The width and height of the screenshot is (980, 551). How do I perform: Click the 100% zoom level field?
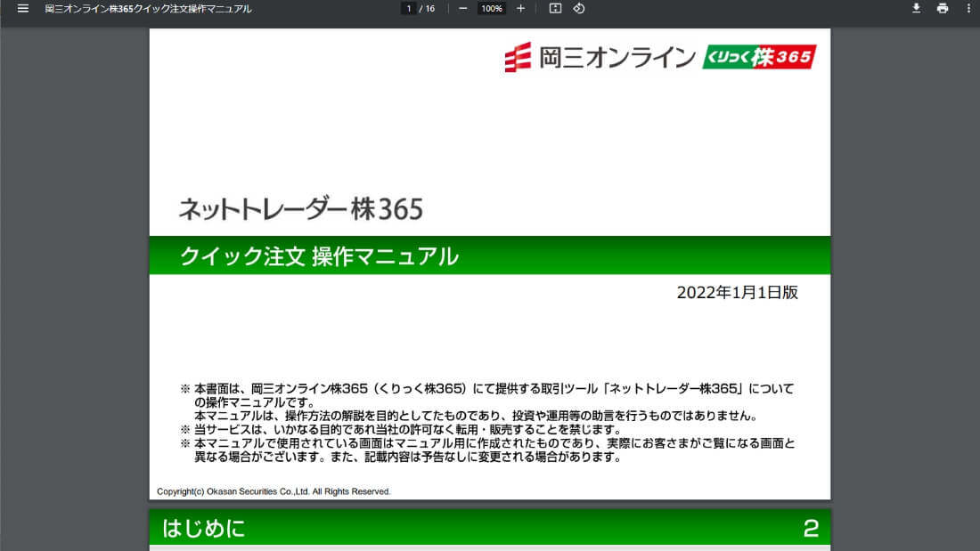tap(491, 9)
